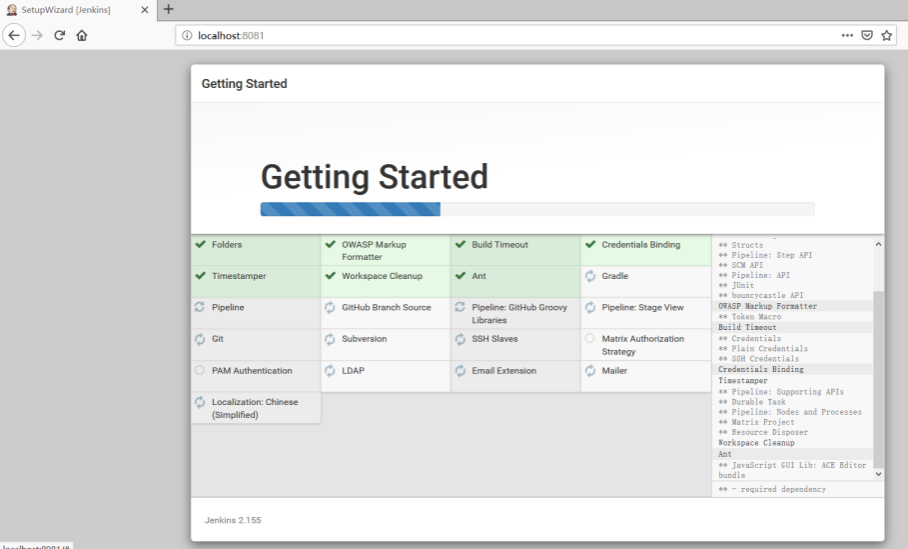Click the browser Forward arrow button

(x=37, y=35)
